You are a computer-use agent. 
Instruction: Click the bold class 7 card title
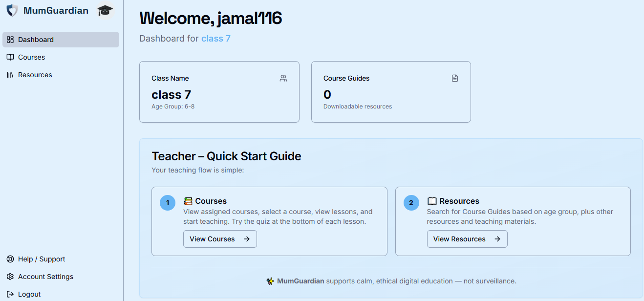(172, 94)
